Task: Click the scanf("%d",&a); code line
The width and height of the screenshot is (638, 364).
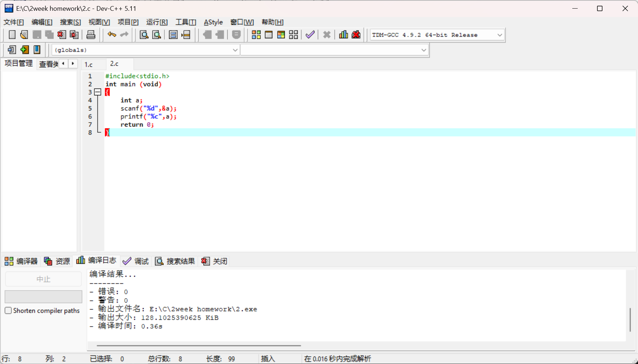Action: click(148, 108)
